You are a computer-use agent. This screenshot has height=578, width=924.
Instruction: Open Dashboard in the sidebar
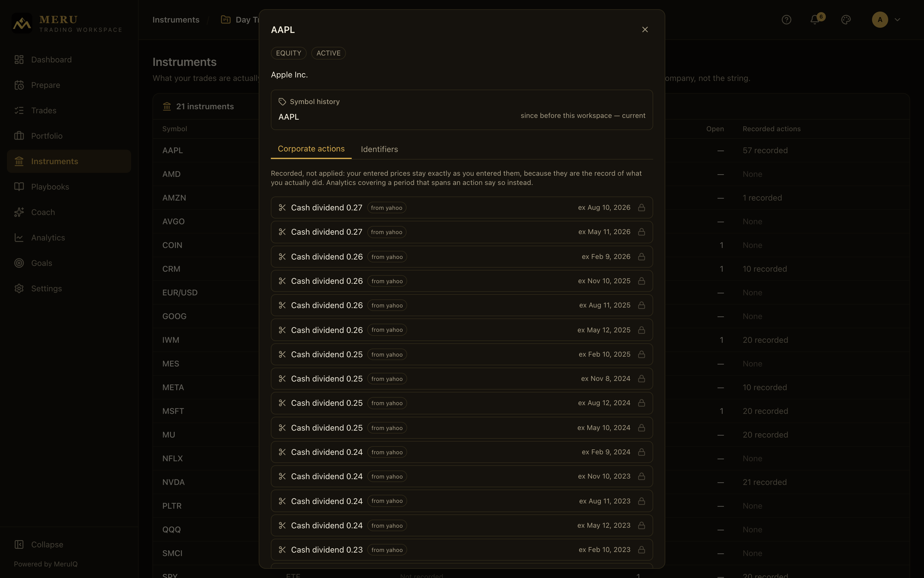coord(69,60)
